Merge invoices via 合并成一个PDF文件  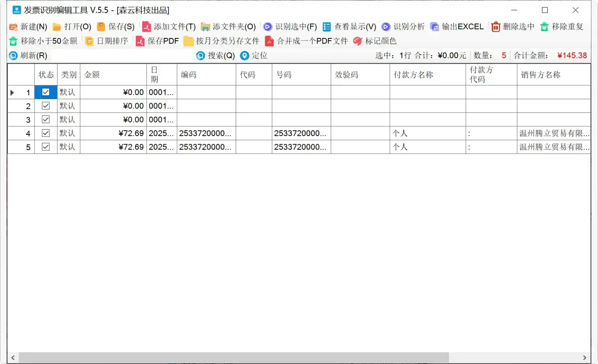307,41
